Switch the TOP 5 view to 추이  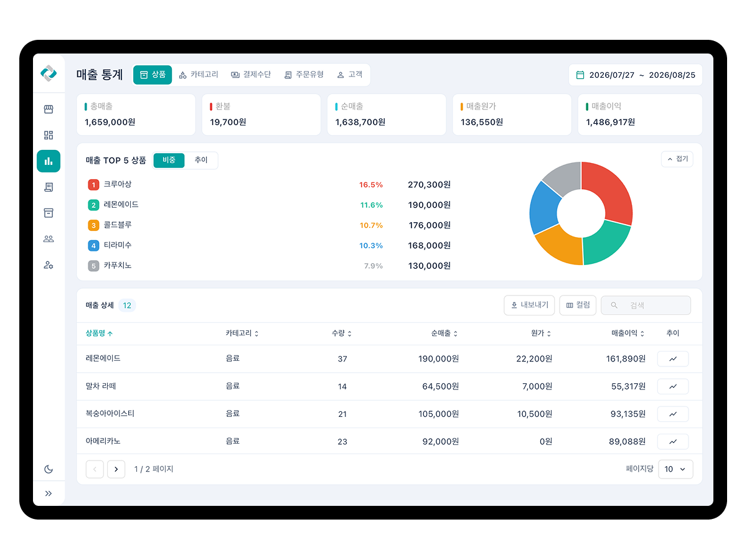point(201,160)
